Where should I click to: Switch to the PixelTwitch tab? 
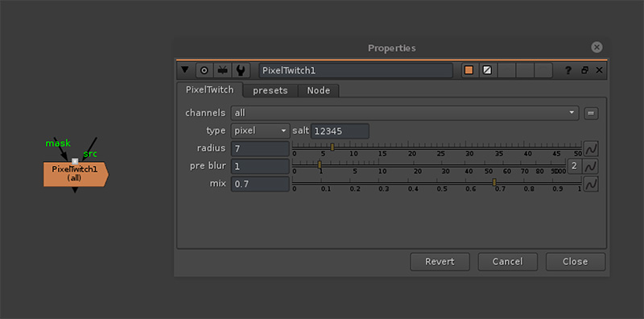pos(210,89)
